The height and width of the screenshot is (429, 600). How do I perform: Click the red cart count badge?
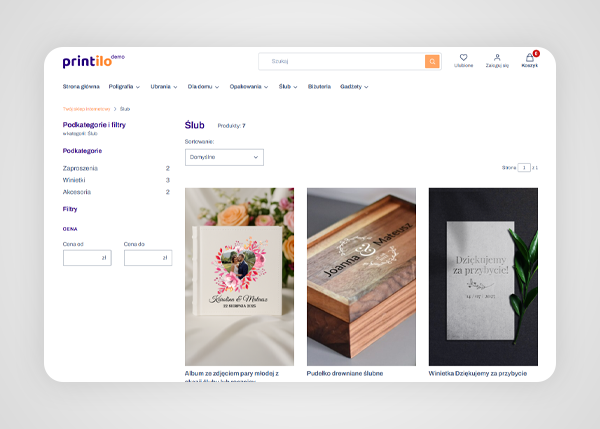coord(536,54)
